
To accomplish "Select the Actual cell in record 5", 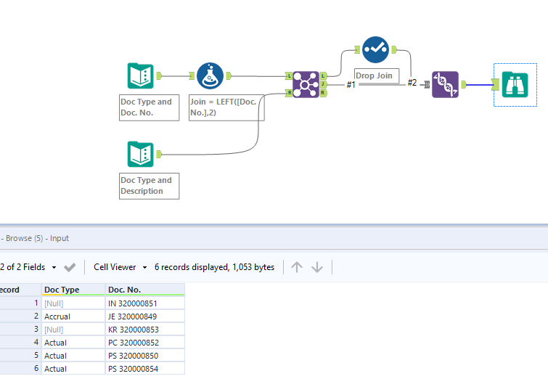I will point(73,356).
